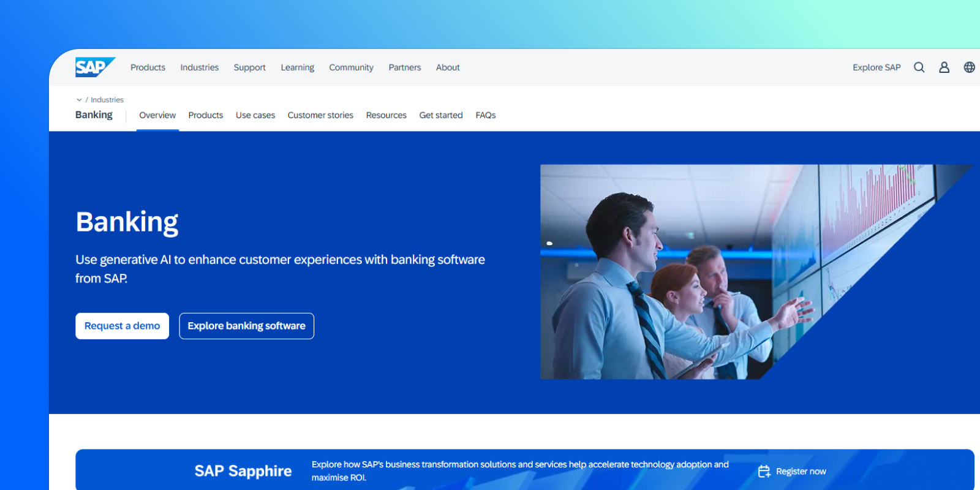Screen dimensions: 980x490
Task: Open the search magnifier icon
Action: pos(919,67)
